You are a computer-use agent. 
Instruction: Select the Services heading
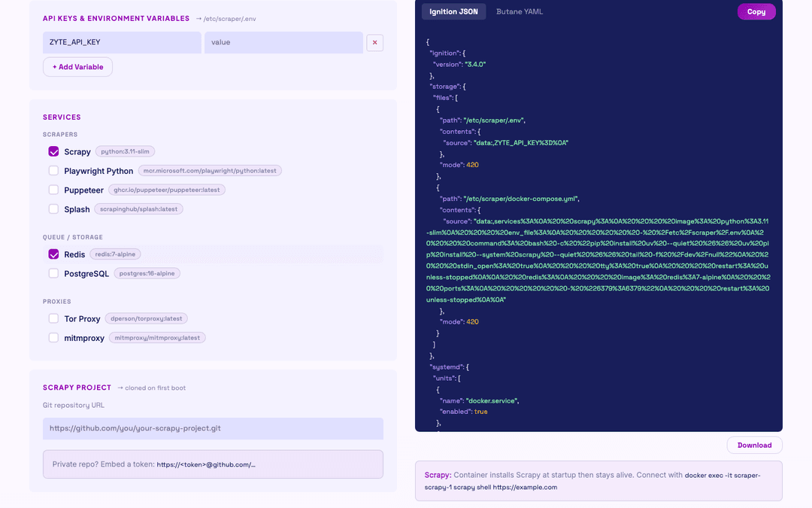(62, 117)
